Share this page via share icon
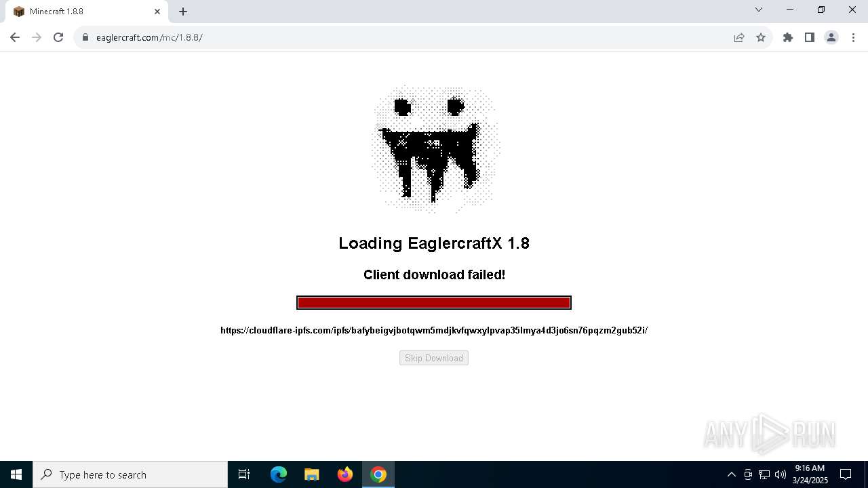 pyautogui.click(x=739, y=37)
